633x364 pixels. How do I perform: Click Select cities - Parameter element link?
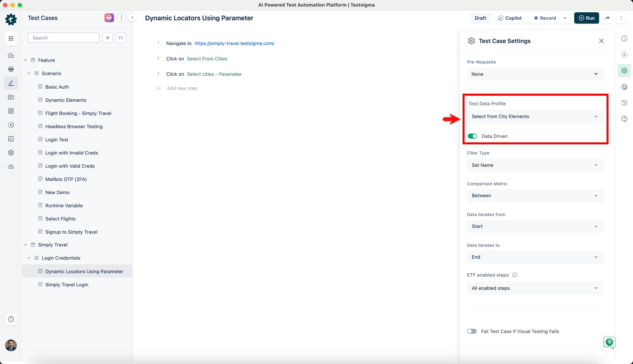(214, 74)
